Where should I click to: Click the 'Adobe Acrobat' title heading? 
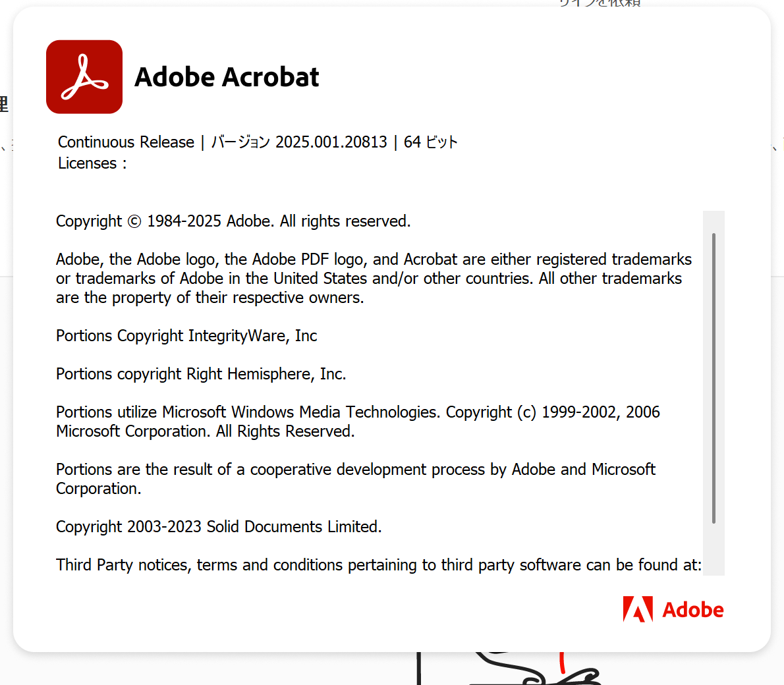coord(227,77)
